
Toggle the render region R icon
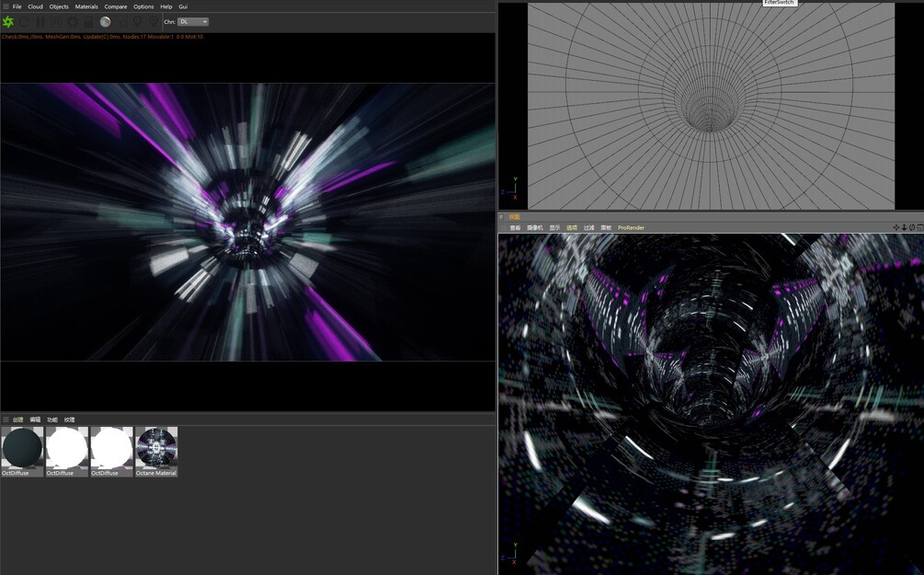(57, 22)
